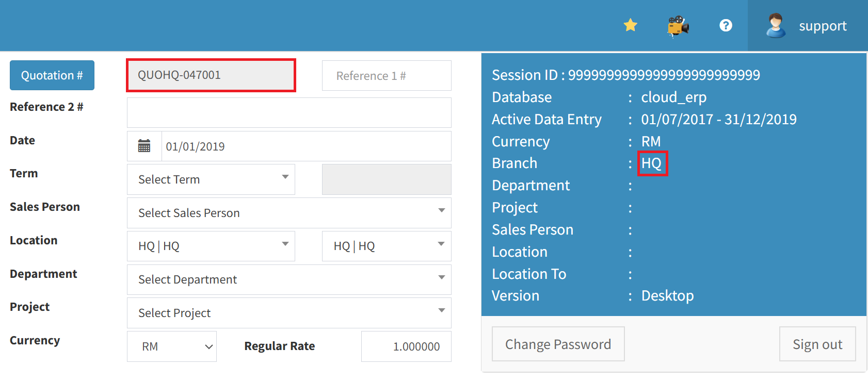Viewport: 868px width, 382px height.
Task: Expand the Select Term dropdown
Action: pos(211,179)
